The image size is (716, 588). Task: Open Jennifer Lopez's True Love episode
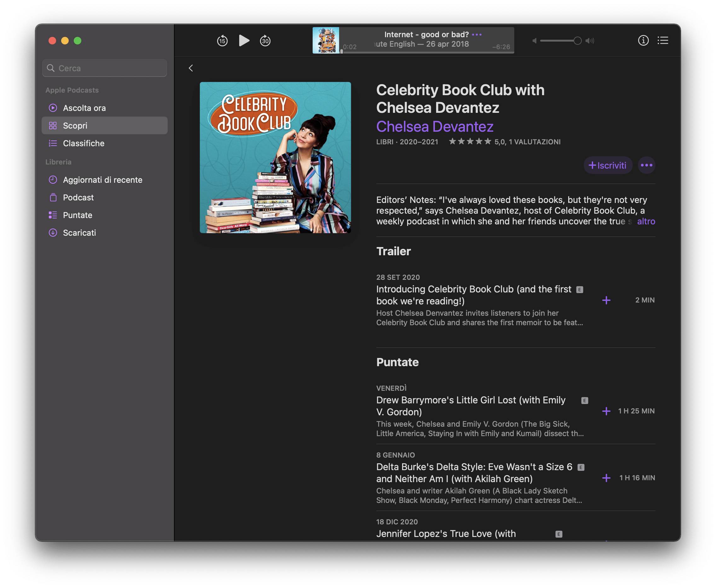pyautogui.click(x=446, y=534)
